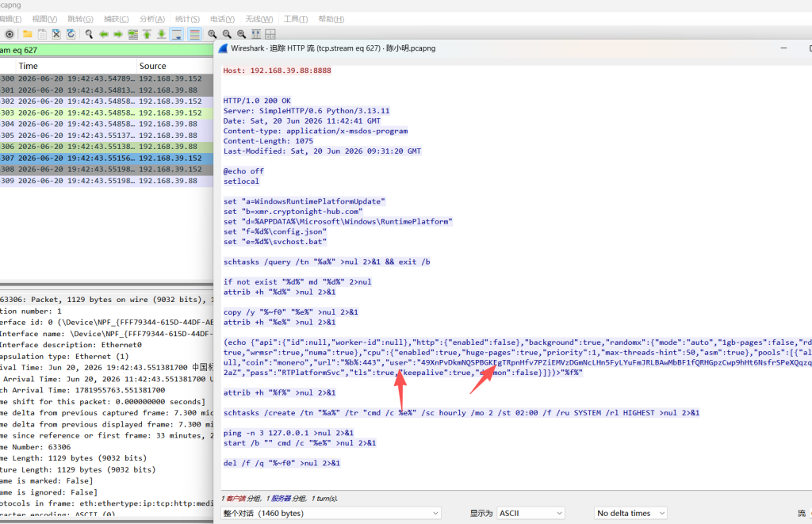The width and height of the screenshot is (812, 524).
Task: Click the resize columns to content icon
Action: click(256, 34)
